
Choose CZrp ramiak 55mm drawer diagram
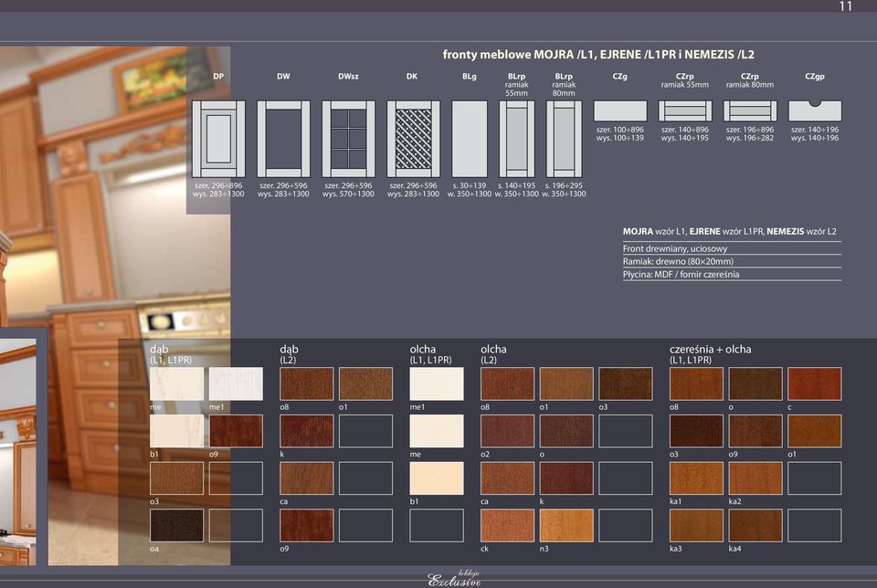coord(685,111)
